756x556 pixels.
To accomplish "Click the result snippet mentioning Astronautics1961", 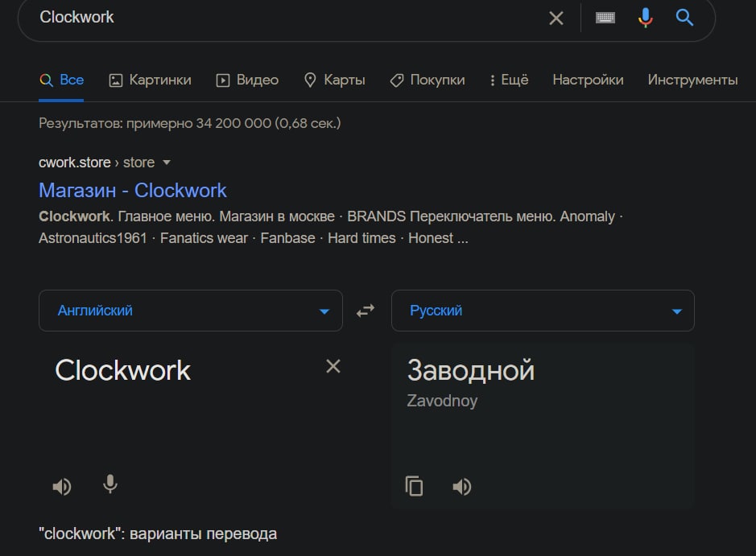I will [331, 228].
